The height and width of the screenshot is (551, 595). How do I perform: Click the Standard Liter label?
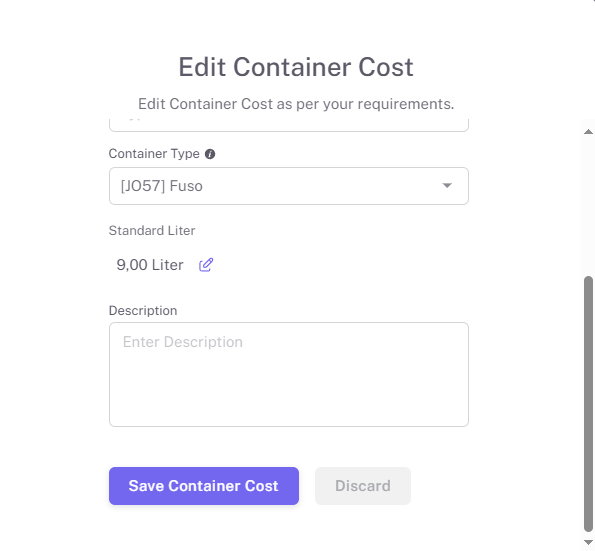pos(152,231)
